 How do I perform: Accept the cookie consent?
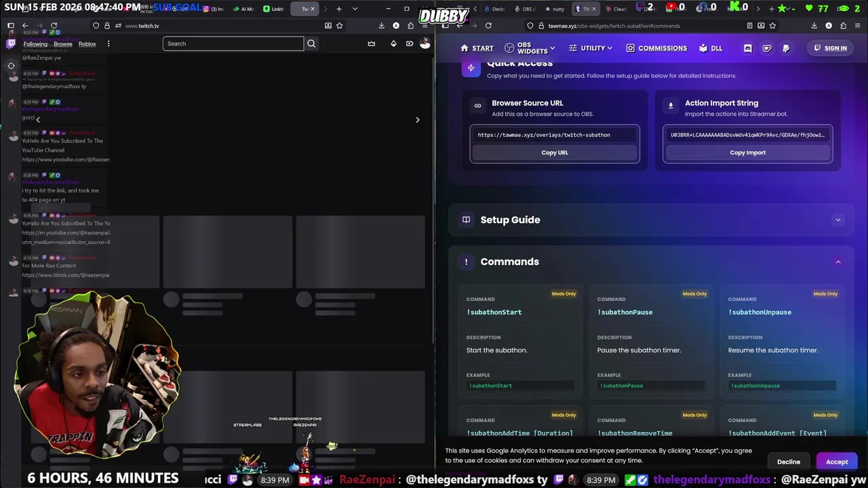point(836,462)
